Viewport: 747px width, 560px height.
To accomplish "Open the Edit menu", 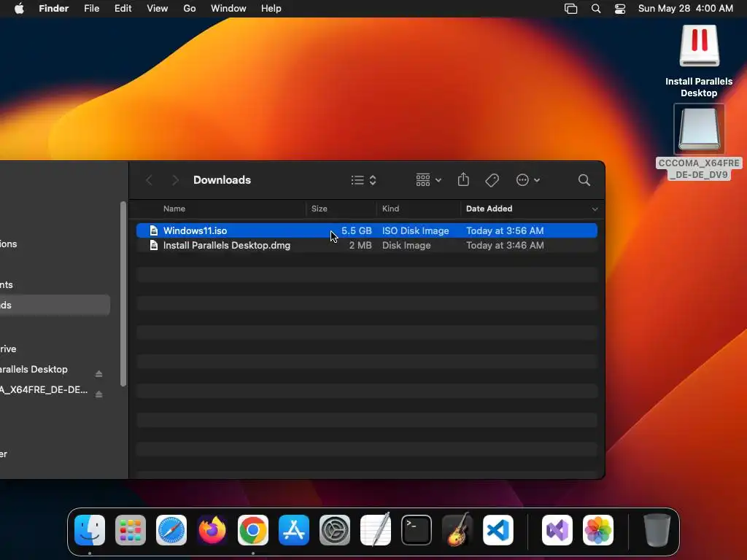I will (x=123, y=9).
